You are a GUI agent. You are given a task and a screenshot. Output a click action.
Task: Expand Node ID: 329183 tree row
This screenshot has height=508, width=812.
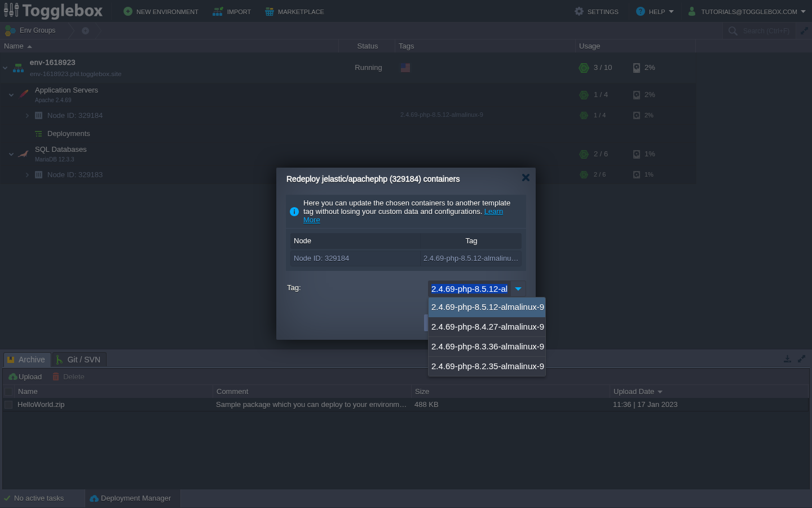coord(27,174)
